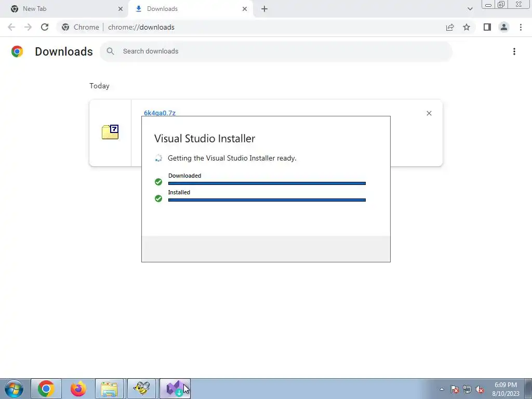This screenshot has width=532, height=399.
Task: Click the chrome://downloads address bar
Action: click(251, 27)
